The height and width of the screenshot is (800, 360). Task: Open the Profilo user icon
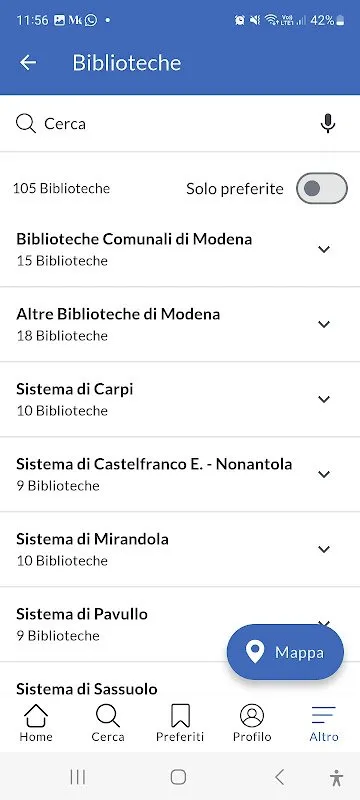[x=252, y=716]
